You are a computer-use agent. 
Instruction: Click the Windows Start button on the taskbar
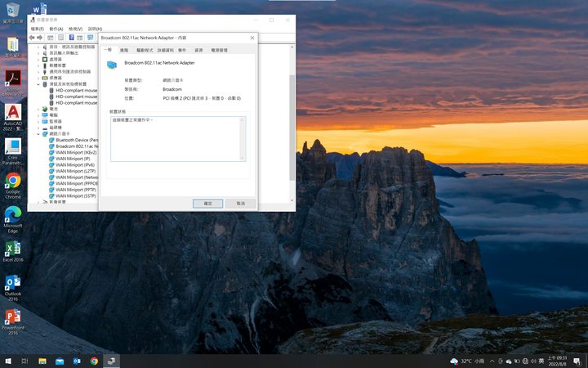8,361
